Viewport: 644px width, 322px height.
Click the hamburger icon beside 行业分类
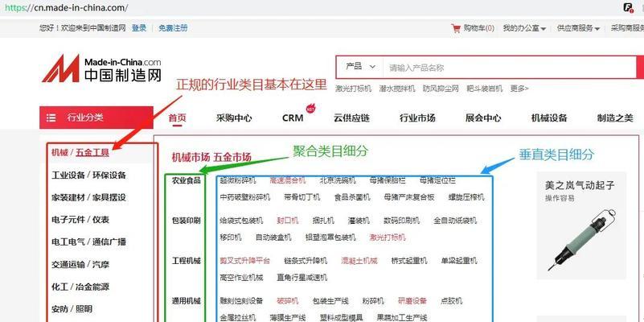click(51, 118)
